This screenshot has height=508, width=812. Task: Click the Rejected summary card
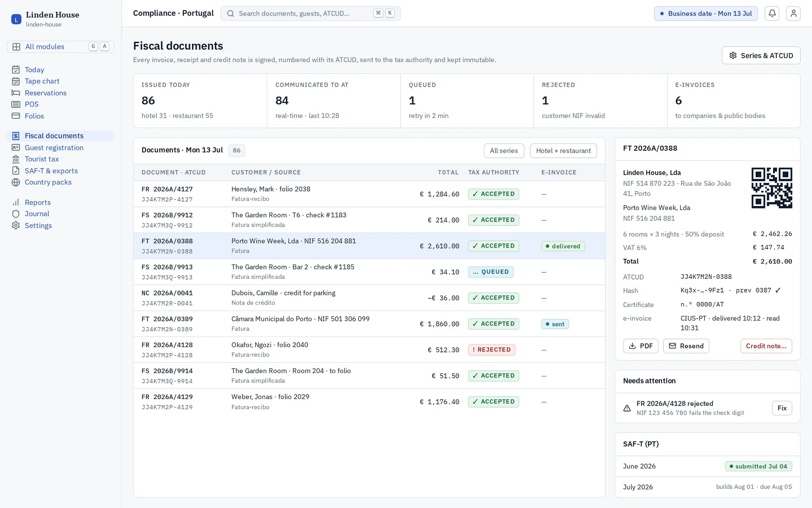[600, 101]
